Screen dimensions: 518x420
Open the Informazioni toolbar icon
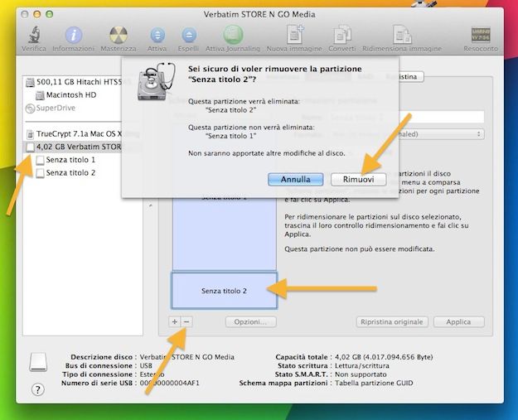click(73, 35)
